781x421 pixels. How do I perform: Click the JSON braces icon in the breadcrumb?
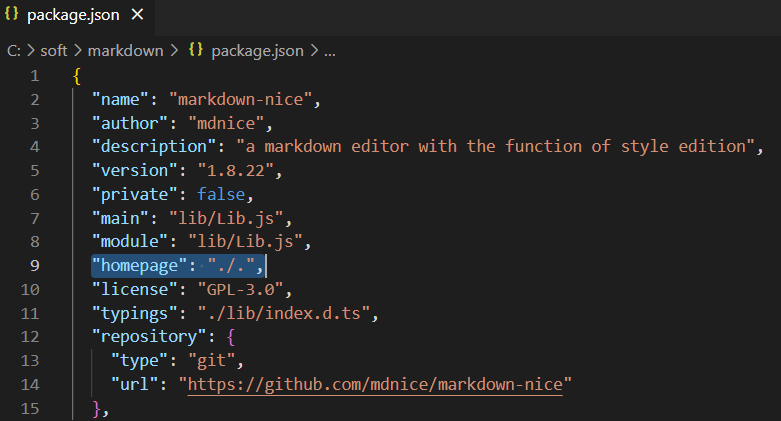[x=196, y=50]
